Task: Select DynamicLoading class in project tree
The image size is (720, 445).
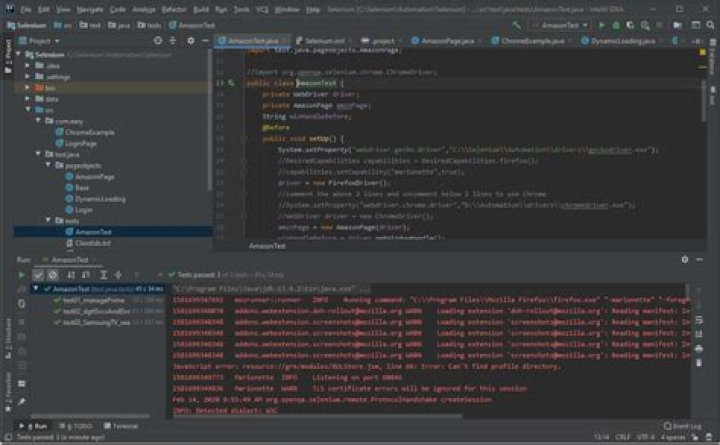Action: [100, 199]
